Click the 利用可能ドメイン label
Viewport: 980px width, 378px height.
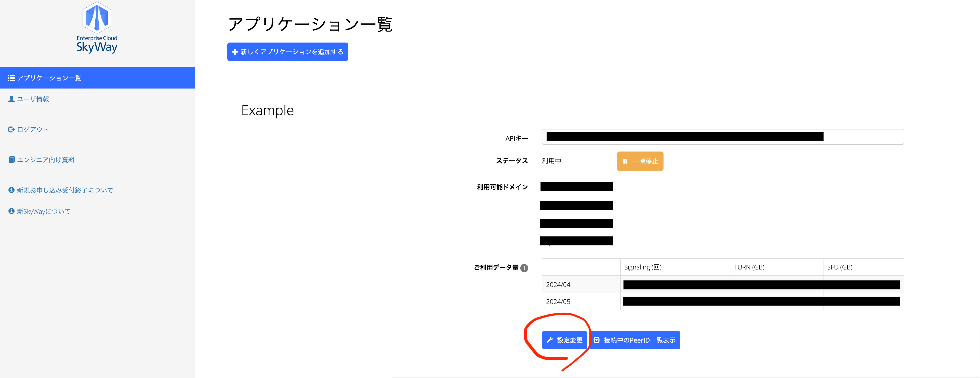point(503,187)
